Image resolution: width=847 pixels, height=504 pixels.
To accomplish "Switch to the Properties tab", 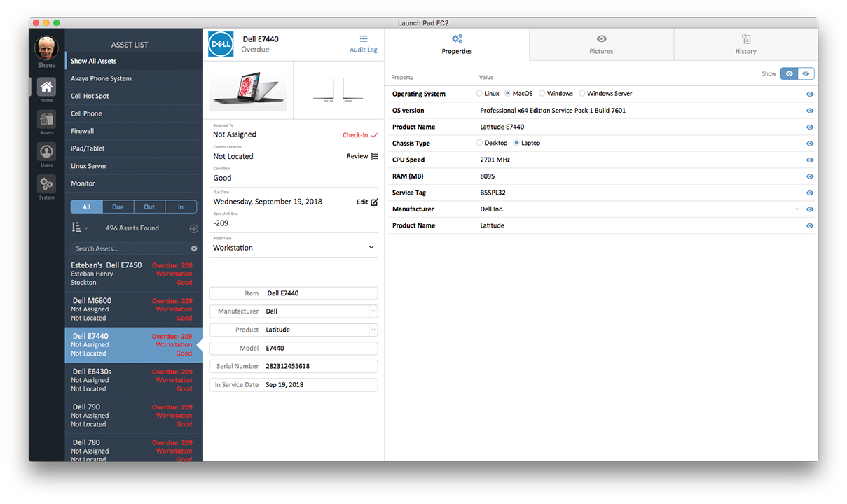I will (457, 45).
